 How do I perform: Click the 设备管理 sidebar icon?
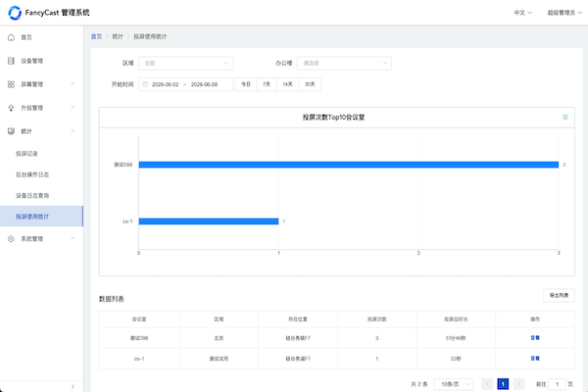[x=11, y=61]
